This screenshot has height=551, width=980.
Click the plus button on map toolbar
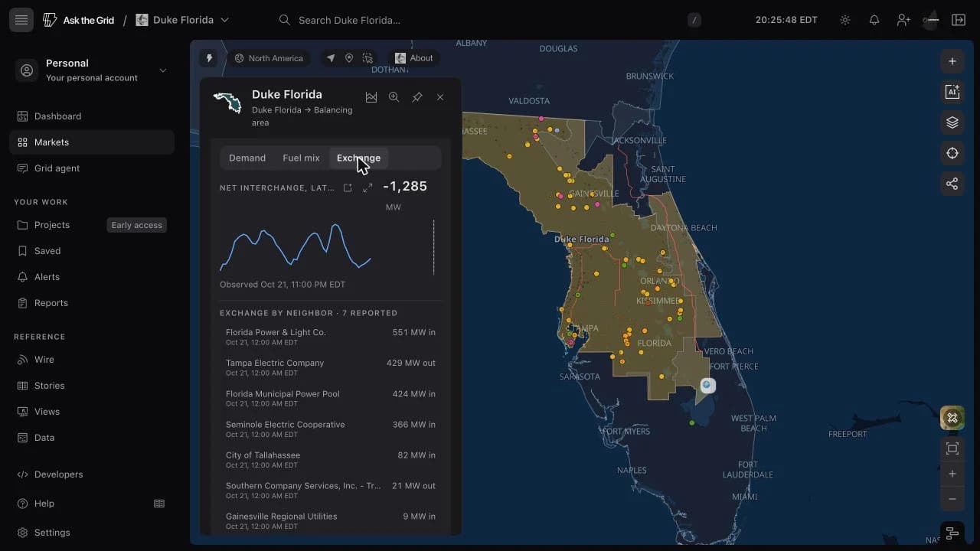(952, 61)
